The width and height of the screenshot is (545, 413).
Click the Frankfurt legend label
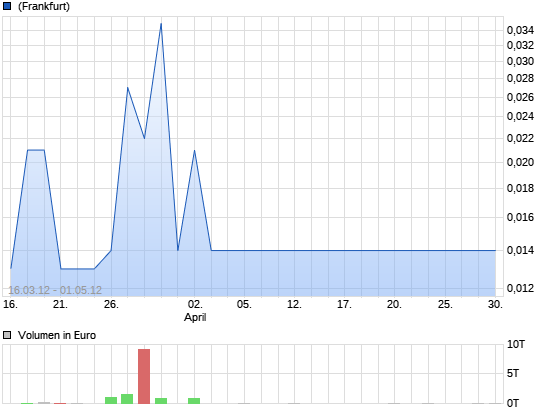click(x=44, y=6)
